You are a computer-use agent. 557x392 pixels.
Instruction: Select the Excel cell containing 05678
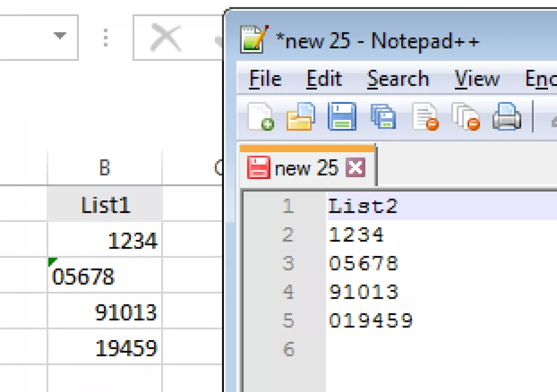pos(104,275)
